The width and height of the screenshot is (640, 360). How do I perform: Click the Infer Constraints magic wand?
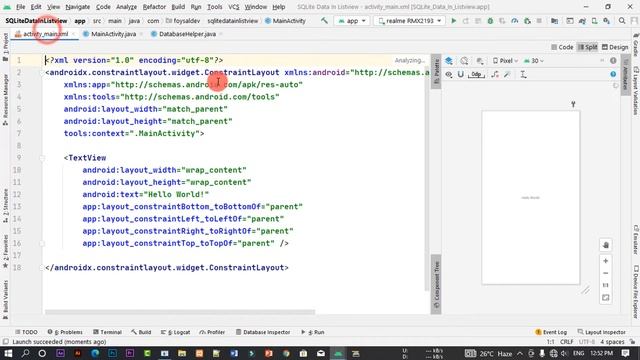click(x=507, y=74)
